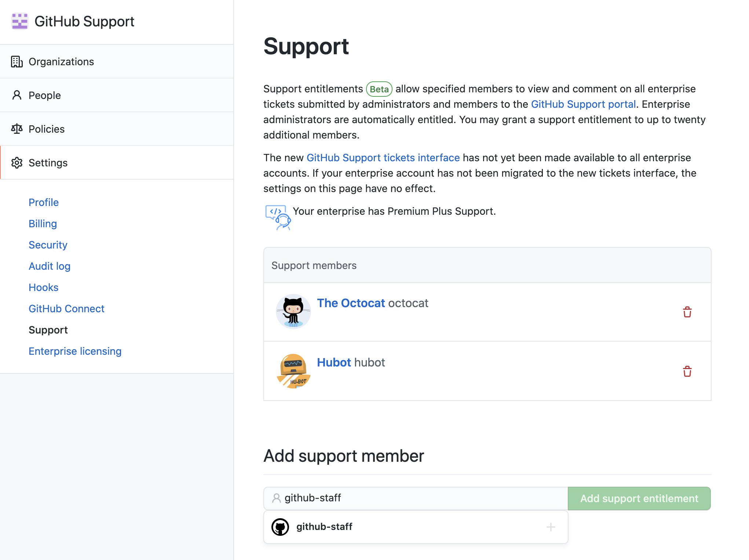Open The Octocat profile link

click(351, 303)
